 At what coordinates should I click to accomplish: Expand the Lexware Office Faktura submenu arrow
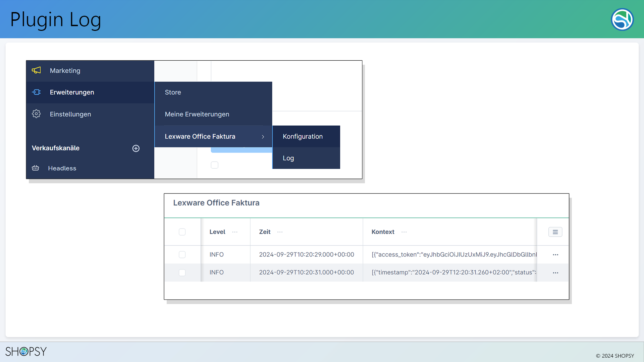263,137
